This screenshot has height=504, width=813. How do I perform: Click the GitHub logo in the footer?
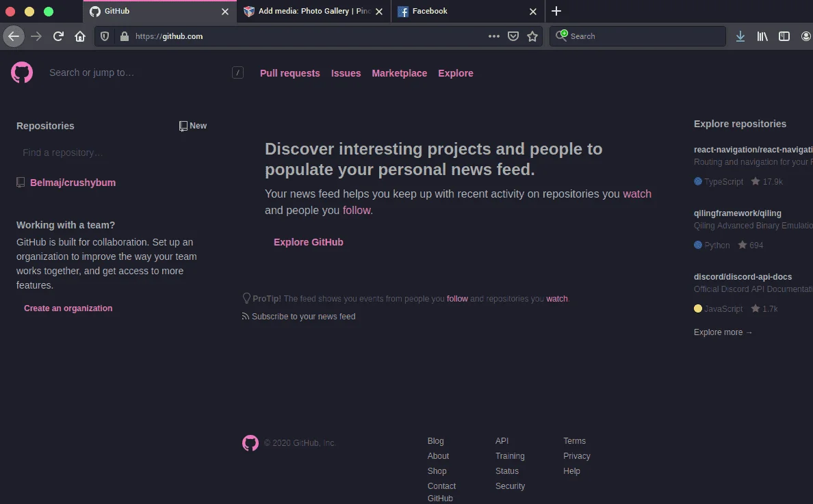(250, 443)
